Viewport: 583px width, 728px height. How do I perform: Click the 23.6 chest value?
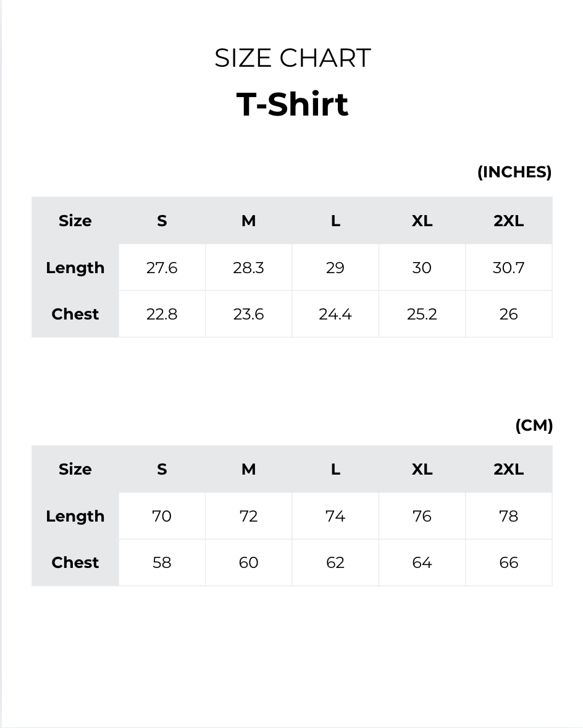tap(248, 314)
